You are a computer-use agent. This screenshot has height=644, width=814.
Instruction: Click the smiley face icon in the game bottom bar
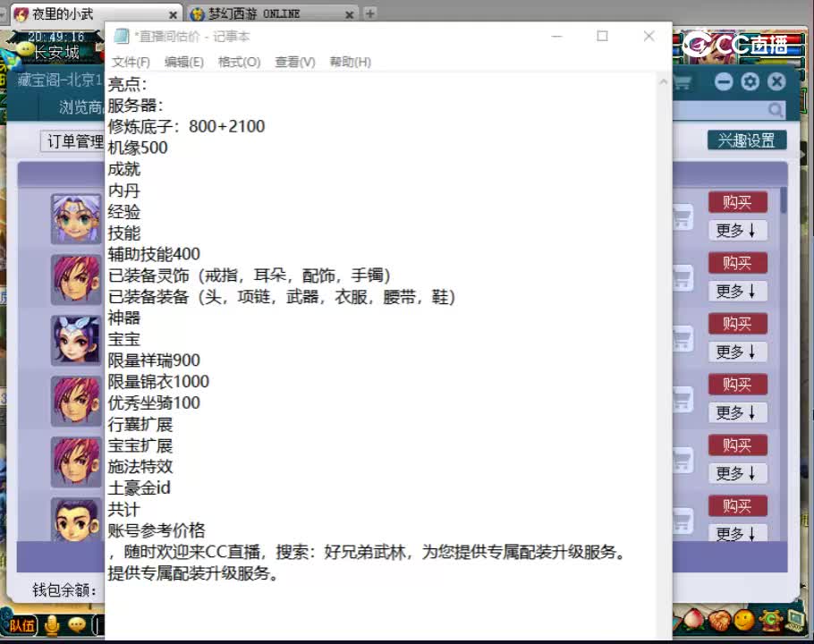(x=744, y=620)
